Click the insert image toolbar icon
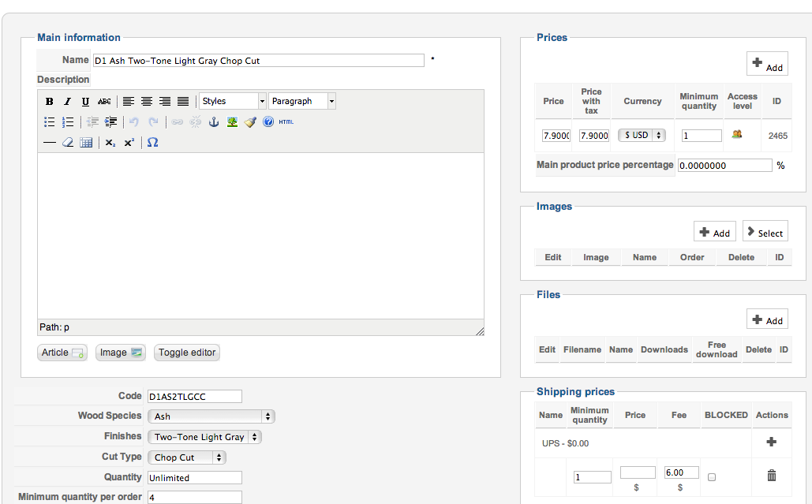The height and width of the screenshot is (504, 812). click(232, 122)
